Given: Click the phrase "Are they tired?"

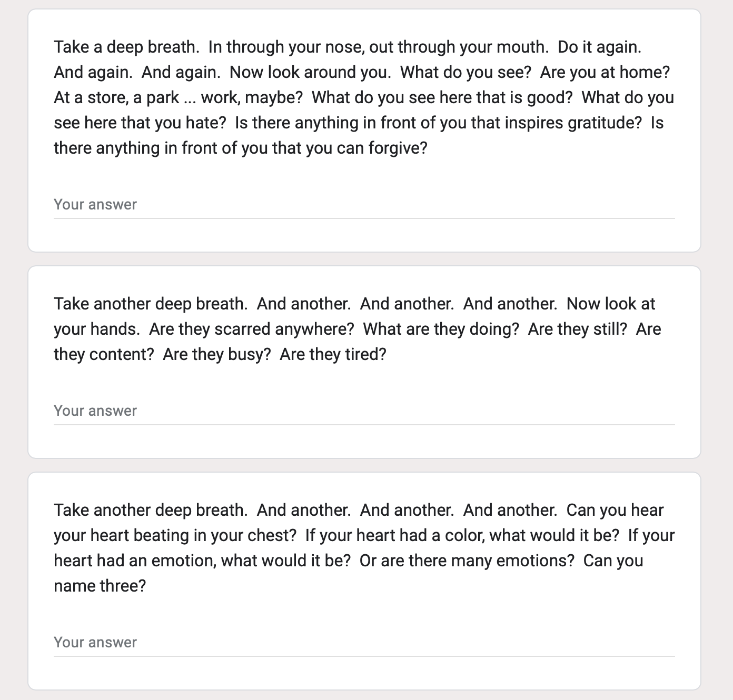Looking at the screenshot, I should tap(333, 354).
